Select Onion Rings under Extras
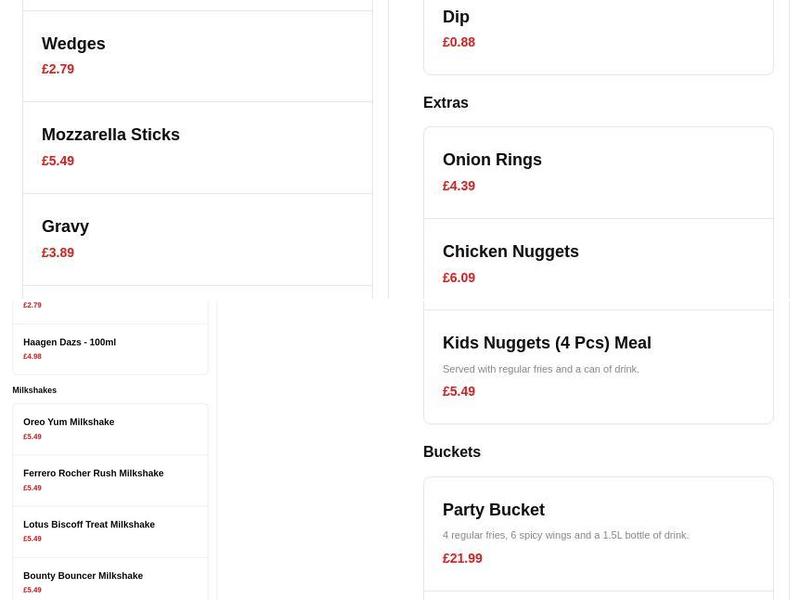The image size is (800, 600). [492, 159]
